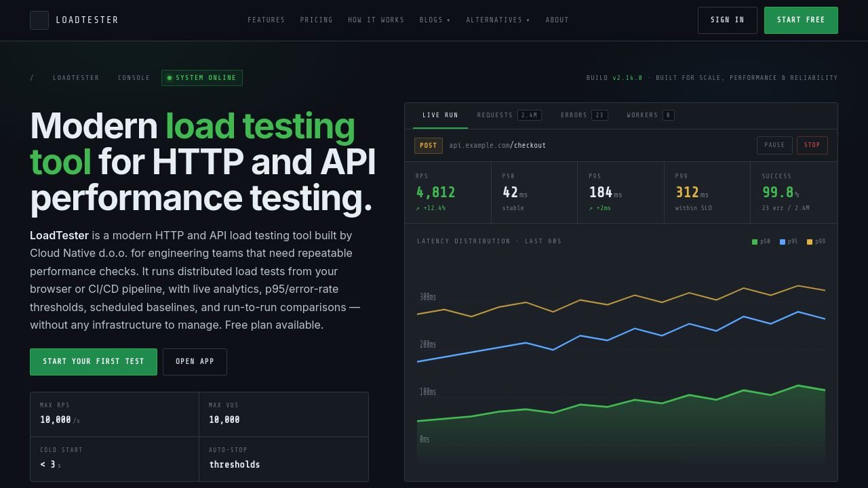This screenshot has width=868, height=488.
Task: Stop the live run
Action: pyautogui.click(x=812, y=146)
